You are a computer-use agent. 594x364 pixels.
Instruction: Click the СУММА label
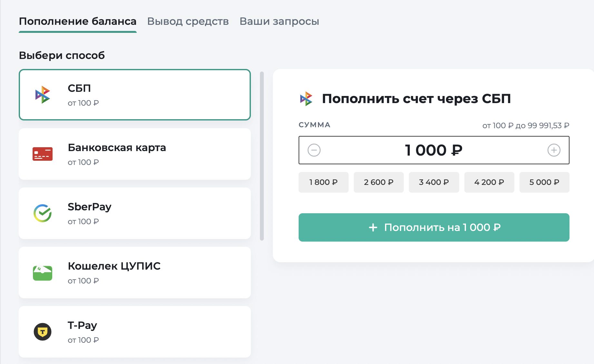314,125
